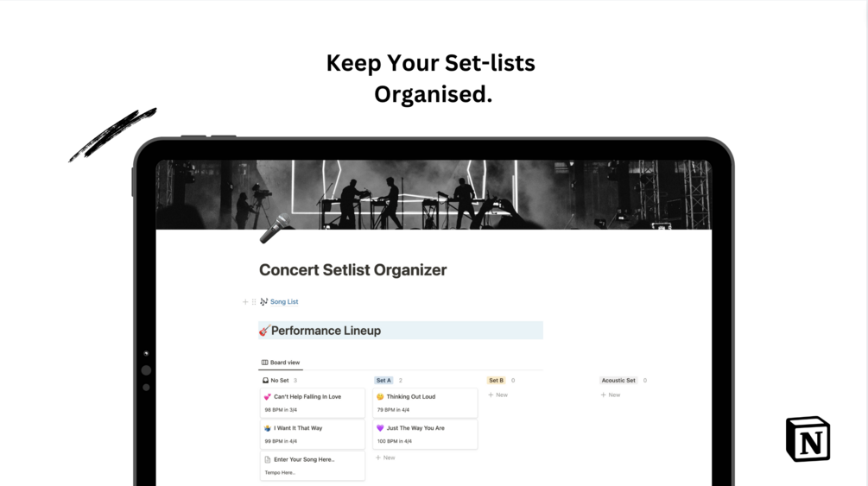This screenshot has width=868, height=486.
Task: Add new card under Set B
Action: point(498,395)
